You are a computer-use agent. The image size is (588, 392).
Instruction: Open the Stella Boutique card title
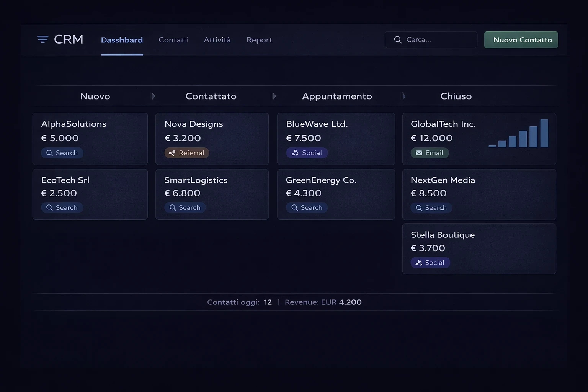pyautogui.click(x=443, y=235)
